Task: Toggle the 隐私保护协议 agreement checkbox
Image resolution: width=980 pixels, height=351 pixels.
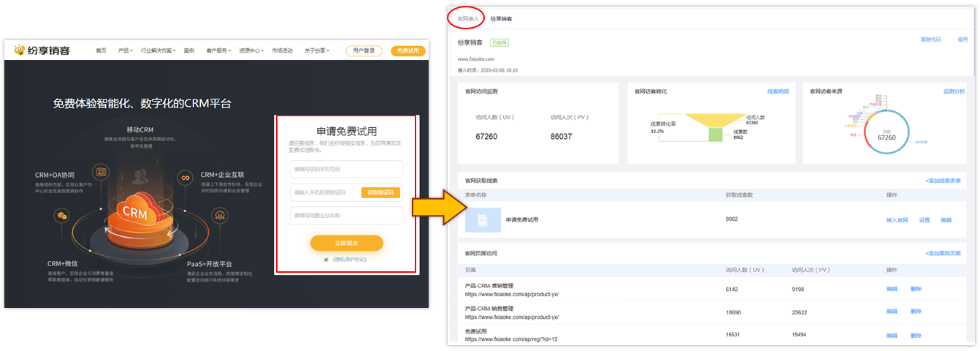Action: pyautogui.click(x=326, y=260)
